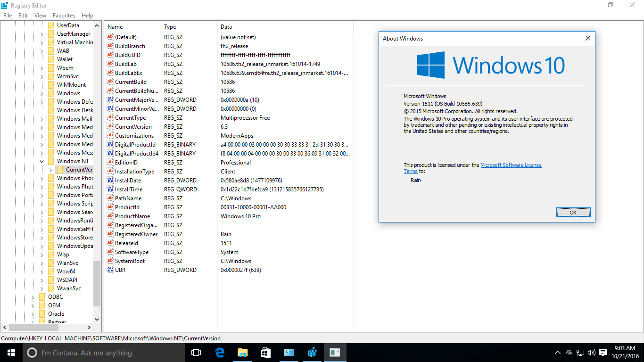Click the Wallet key folder icon
This screenshot has height=362, width=644.
click(x=51, y=59)
